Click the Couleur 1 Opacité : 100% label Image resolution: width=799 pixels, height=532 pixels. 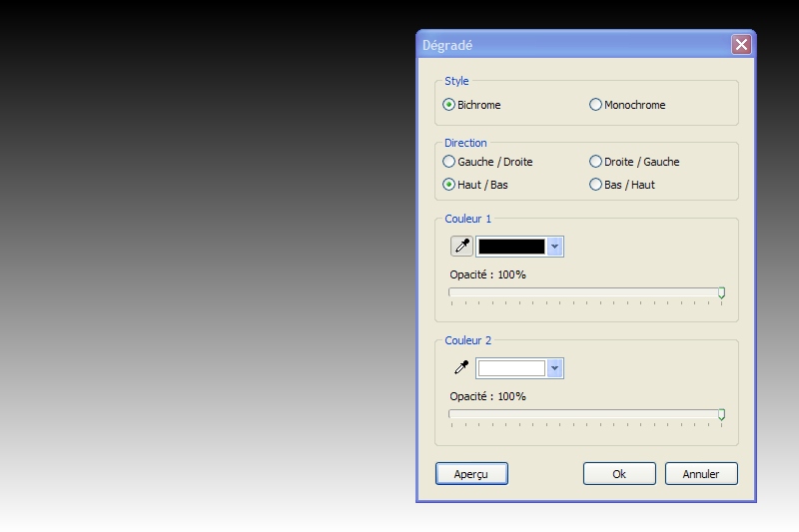click(487, 274)
